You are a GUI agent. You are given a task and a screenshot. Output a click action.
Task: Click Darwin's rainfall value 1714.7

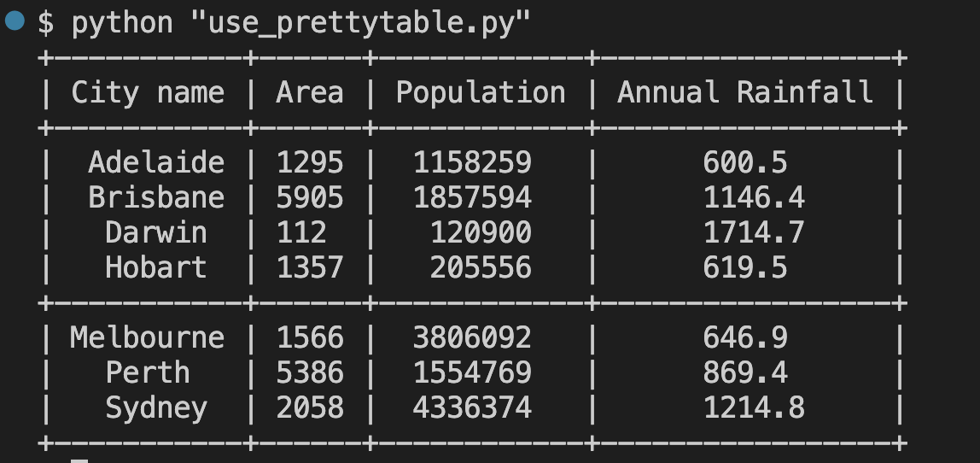click(754, 232)
